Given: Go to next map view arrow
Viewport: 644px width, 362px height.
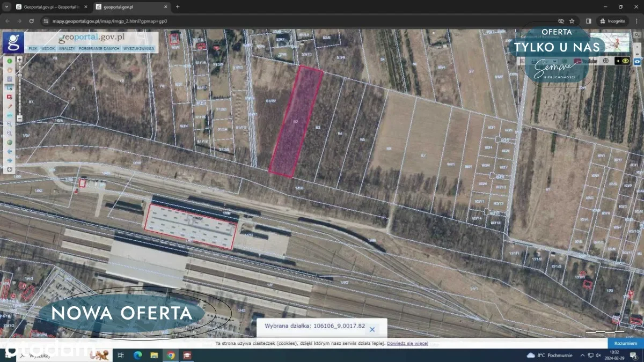Looking at the screenshot, I should click(10, 160).
